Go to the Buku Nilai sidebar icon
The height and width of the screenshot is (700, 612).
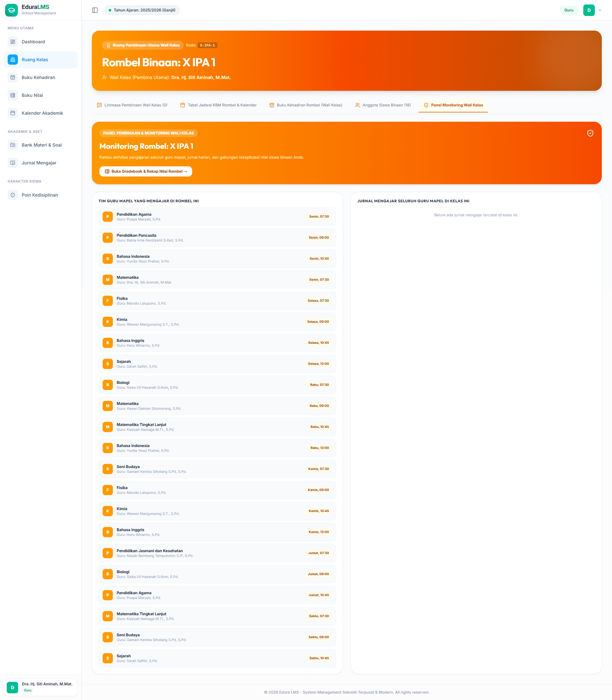[13, 95]
